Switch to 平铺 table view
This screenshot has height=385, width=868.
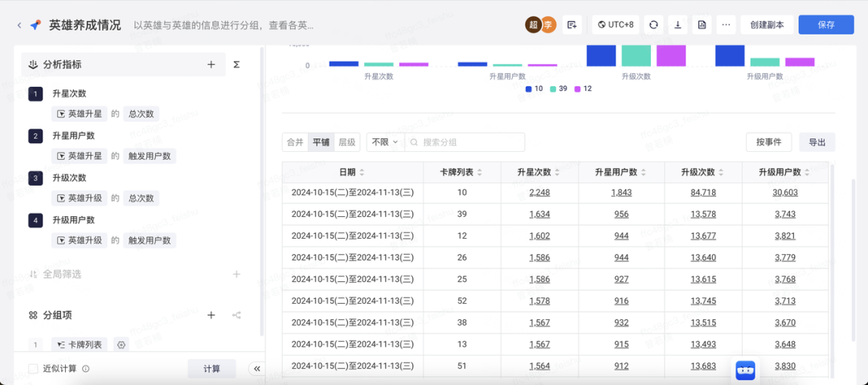(321, 142)
